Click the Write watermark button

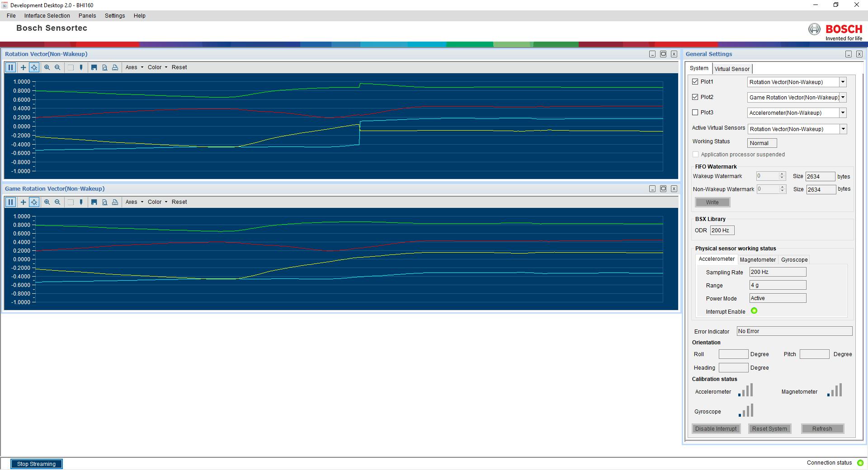tap(712, 202)
